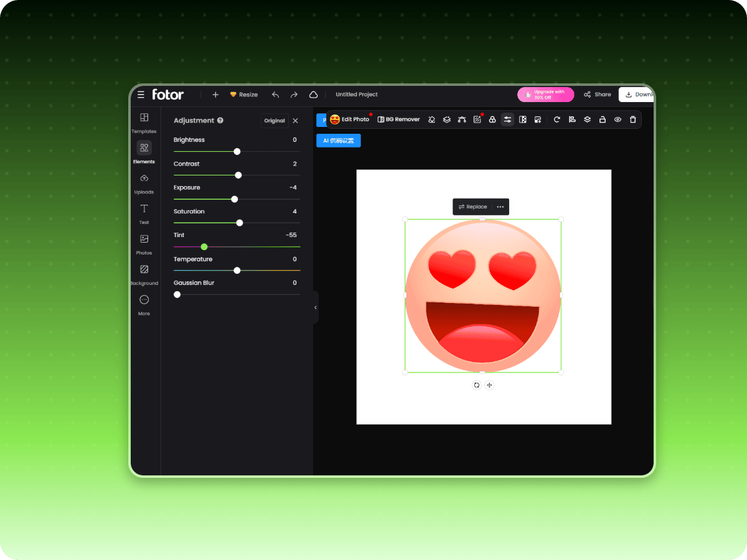Open the Photos sidebar panel
The width and height of the screenshot is (747, 560).
pyautogui.click(x=144, y=244)
